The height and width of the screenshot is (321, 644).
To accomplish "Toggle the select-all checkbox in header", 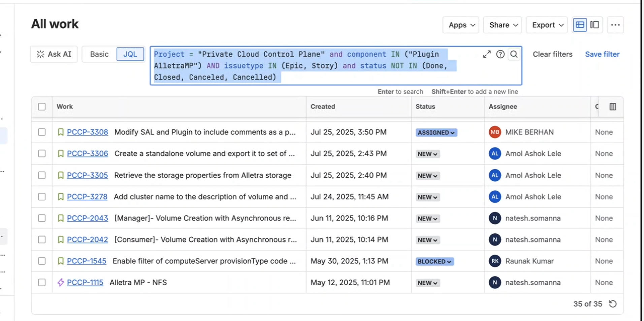I will click(x=42, y=107).
